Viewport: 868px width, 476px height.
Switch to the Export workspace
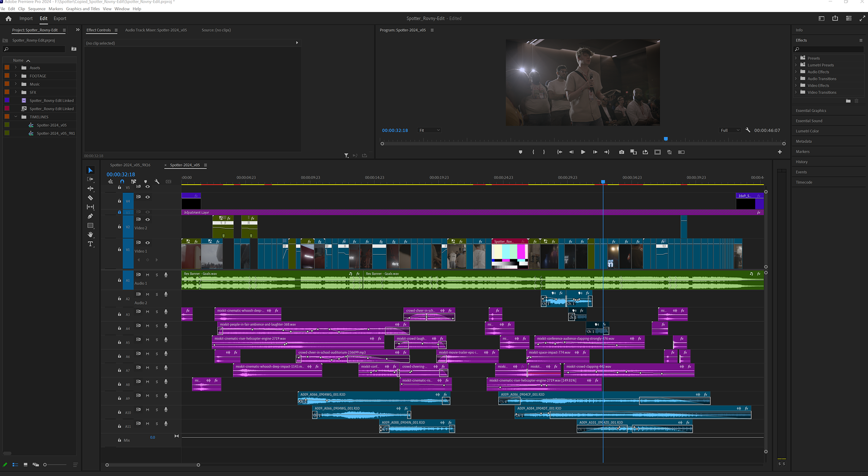pyautogui.click(x=60, y=19)
